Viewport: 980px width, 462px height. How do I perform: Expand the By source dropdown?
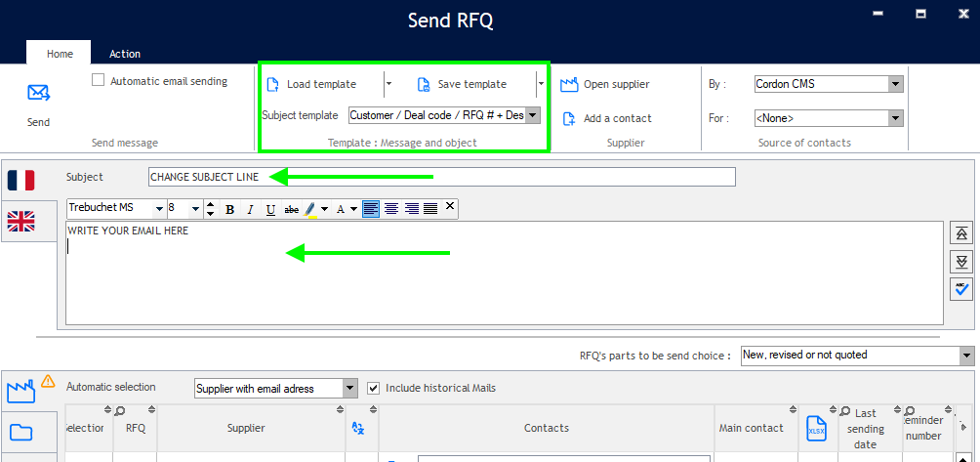pos(895,84)
